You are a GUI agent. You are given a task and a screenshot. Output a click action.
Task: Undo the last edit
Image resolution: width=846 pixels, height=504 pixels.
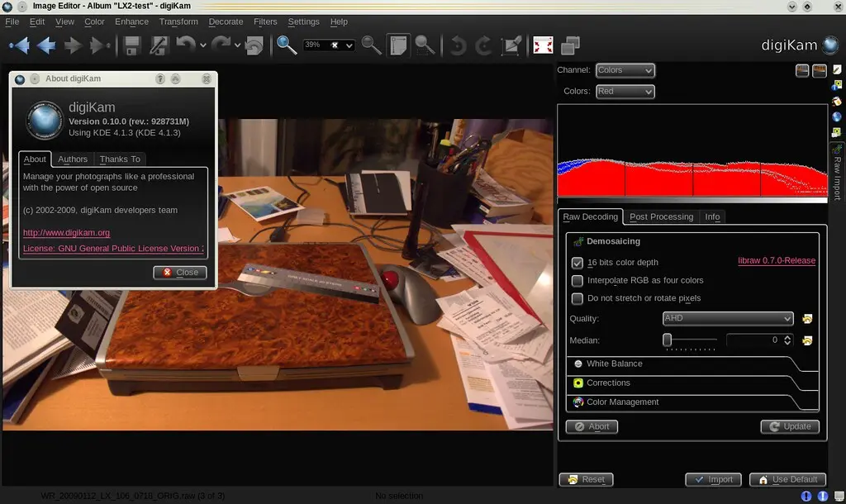click(185, 45)
